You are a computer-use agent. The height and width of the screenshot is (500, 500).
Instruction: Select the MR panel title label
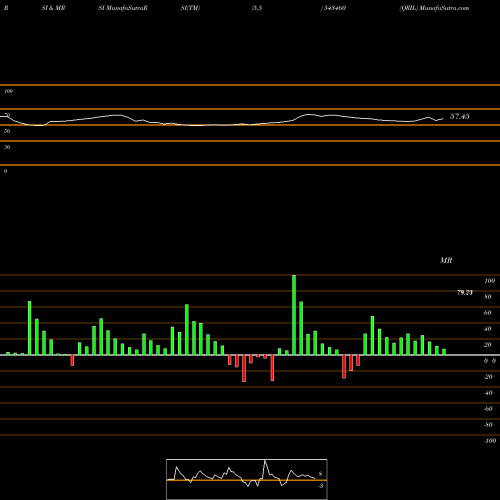(446, 260)
